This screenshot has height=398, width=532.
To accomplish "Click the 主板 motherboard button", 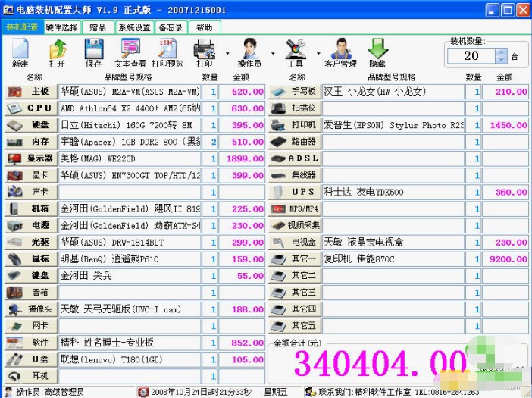I will (31, 92).
